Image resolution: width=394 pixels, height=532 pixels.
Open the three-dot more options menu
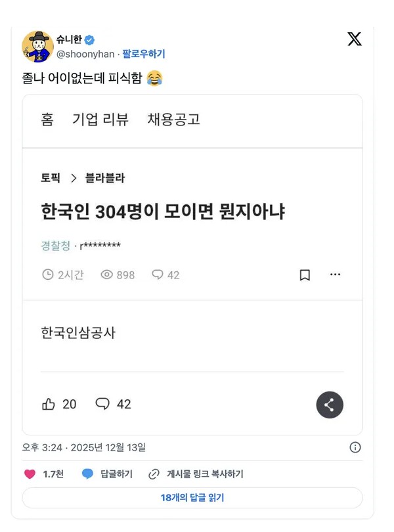tap(335, 275)
